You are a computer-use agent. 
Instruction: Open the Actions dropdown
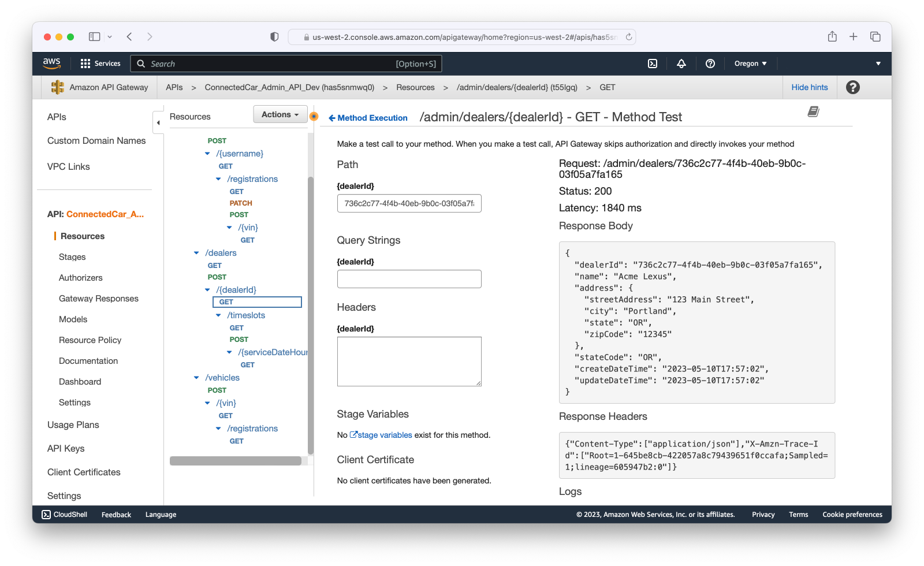point(280,114)
